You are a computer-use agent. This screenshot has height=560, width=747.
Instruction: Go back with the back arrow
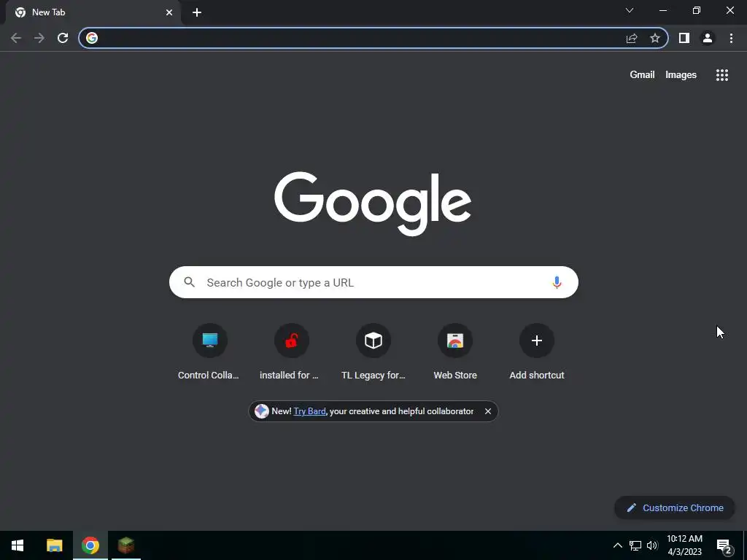(x=16, y=38)
